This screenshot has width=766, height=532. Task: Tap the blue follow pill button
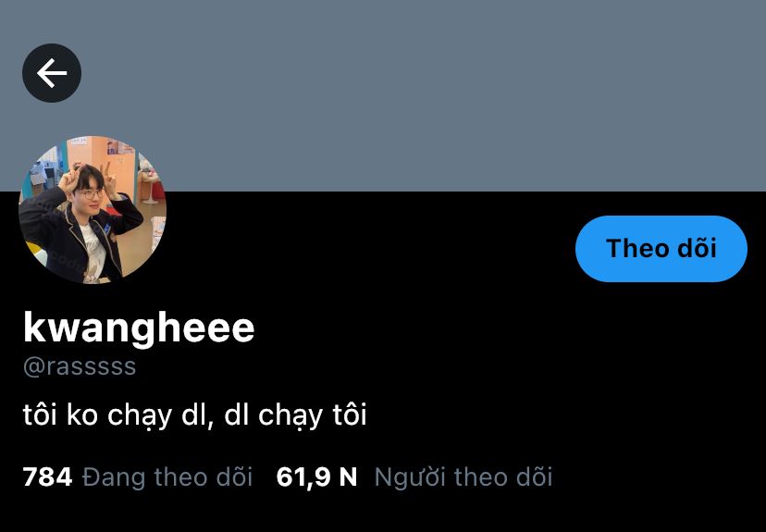(661, 249)
